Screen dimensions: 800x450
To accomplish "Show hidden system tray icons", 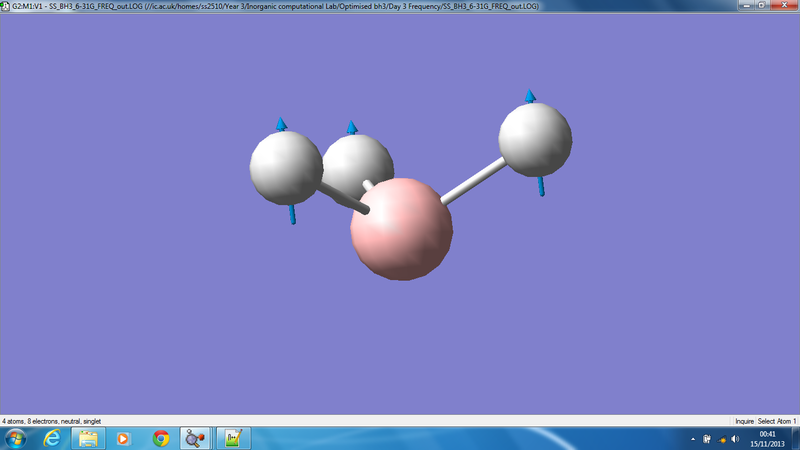I will point(693,439).
